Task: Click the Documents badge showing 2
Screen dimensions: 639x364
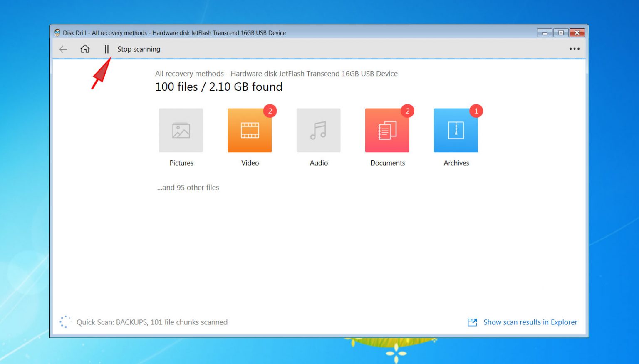Action: 407,111
